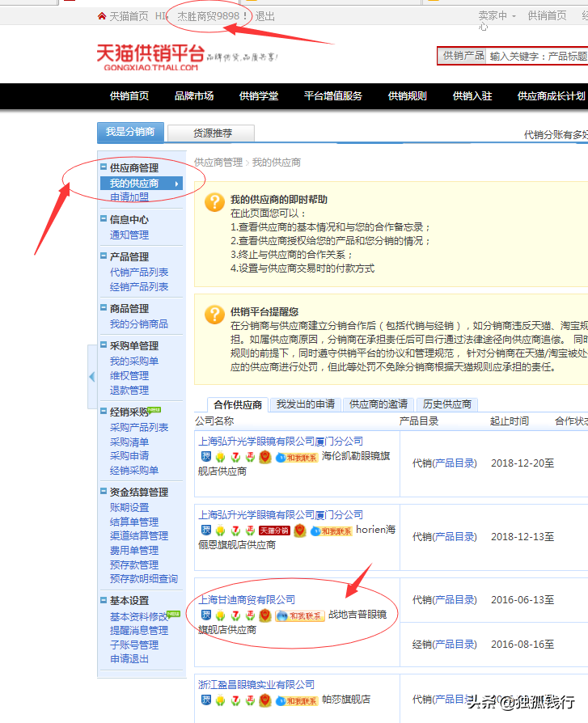588x723 pixels.
Task: Click the 退出 logout link
Action: (x=264, y=17)
